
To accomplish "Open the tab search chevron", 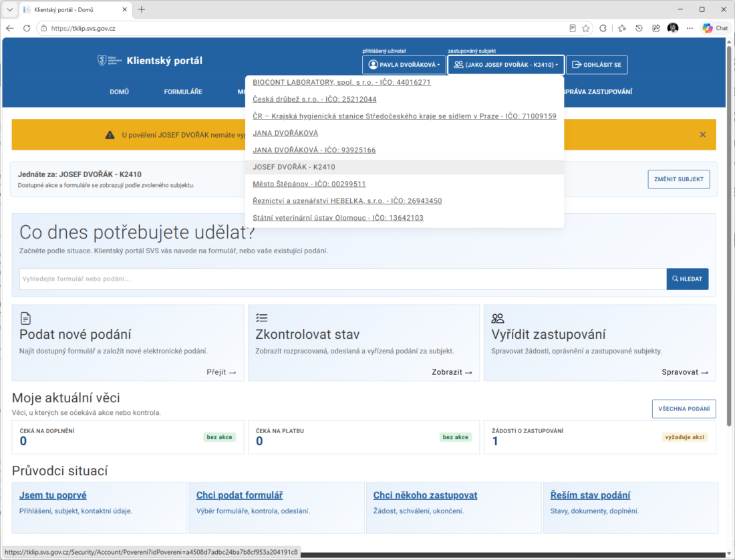I will [x=9, y=9].
